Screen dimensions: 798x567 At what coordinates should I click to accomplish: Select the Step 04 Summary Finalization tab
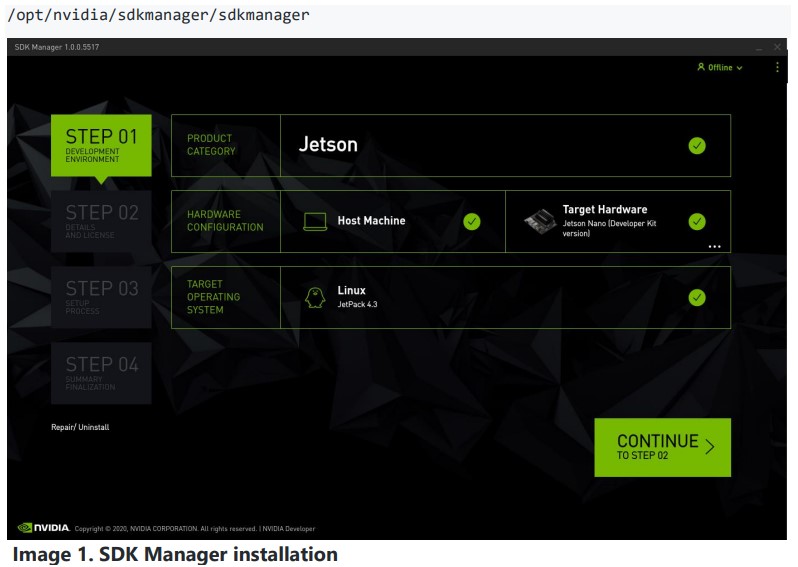(101, 373)
